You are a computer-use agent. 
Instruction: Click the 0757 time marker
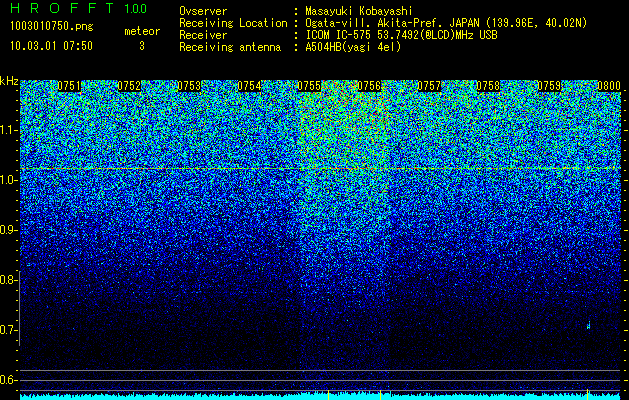tap(429, 86)
